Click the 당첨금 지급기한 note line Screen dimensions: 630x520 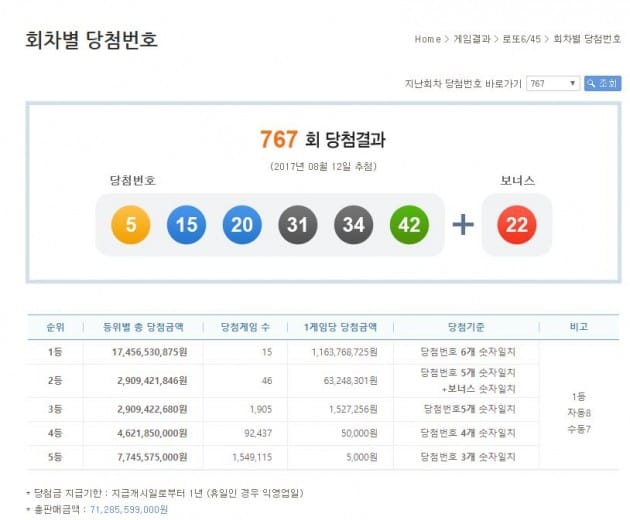coord(165,493)
